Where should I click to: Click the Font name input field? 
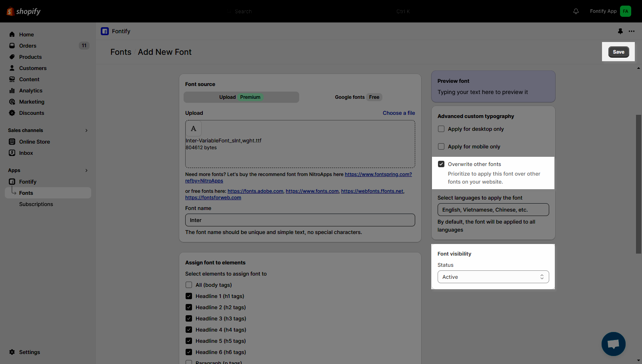pos(300,220)
